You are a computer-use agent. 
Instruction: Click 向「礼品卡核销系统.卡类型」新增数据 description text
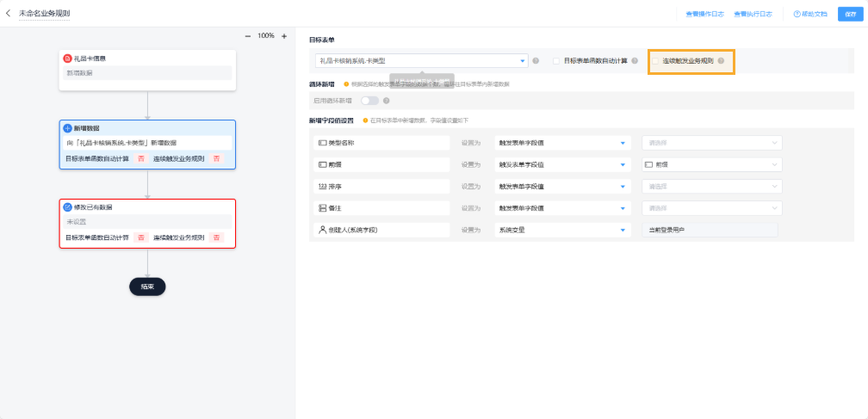[x=121, y=143]
